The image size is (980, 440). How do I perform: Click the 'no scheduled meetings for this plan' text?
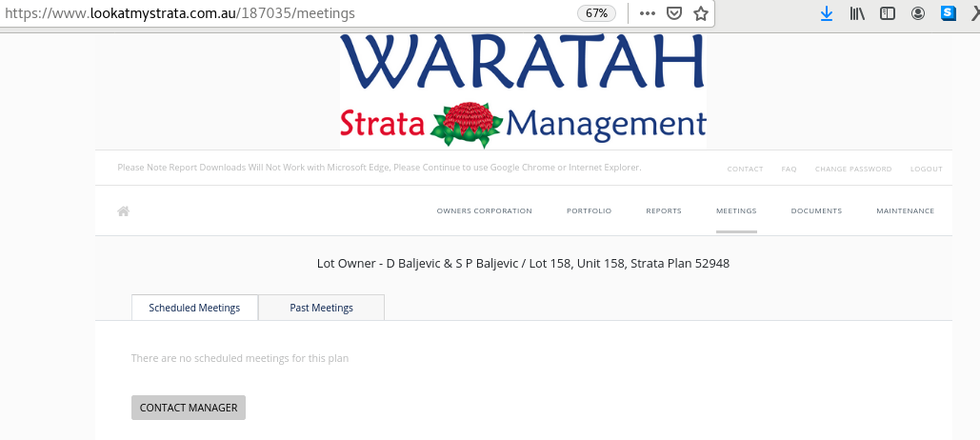click(x=240, y=359)
